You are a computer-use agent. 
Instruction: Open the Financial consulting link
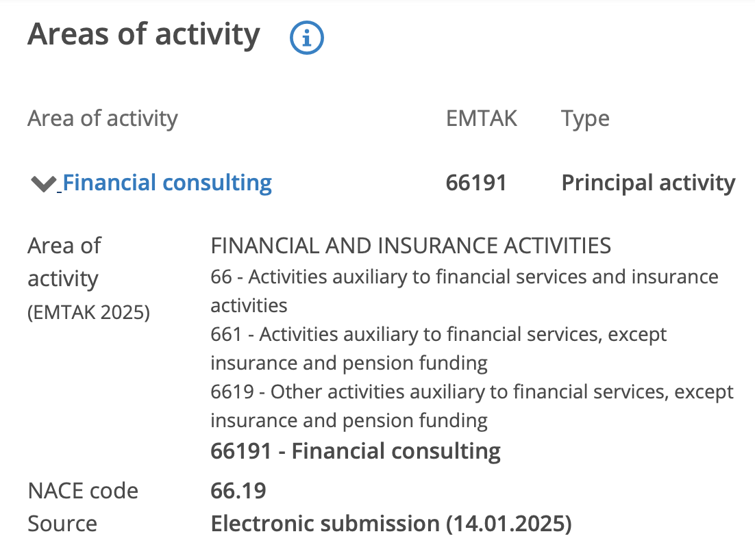(x=167, y=183)
